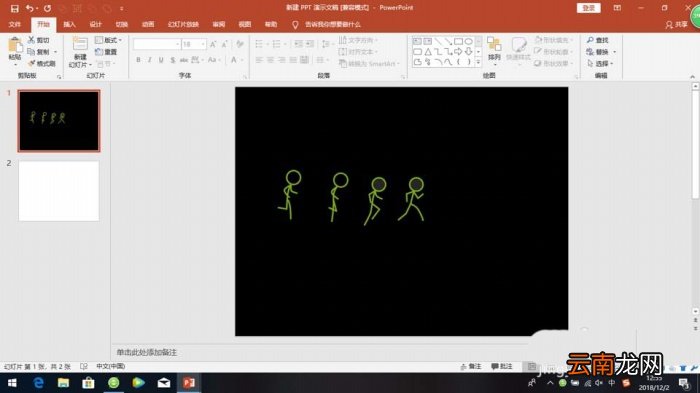Switch to the Animations (动画) tab
This screenshot has height=393, width=700.
[x=148, y=25]
